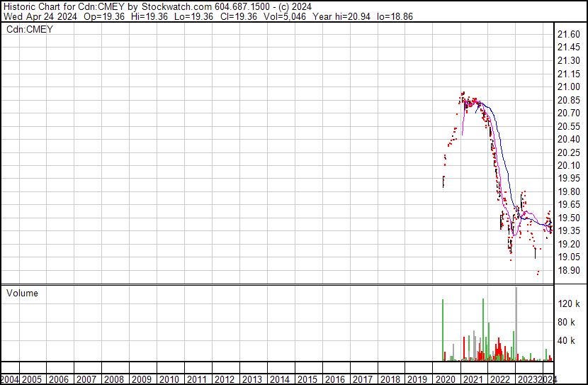The image size is (588, 385).
Task: Click the 2012 year label
Action: pos(225,379)
